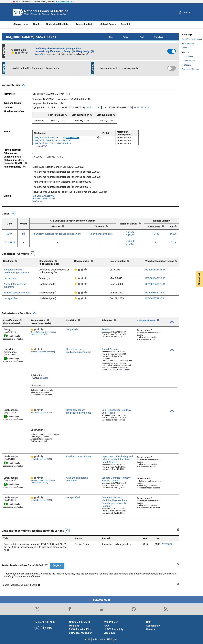This screenshot has width=203, height=644.
Task: Click the Download button
Action: pos(158,37)
